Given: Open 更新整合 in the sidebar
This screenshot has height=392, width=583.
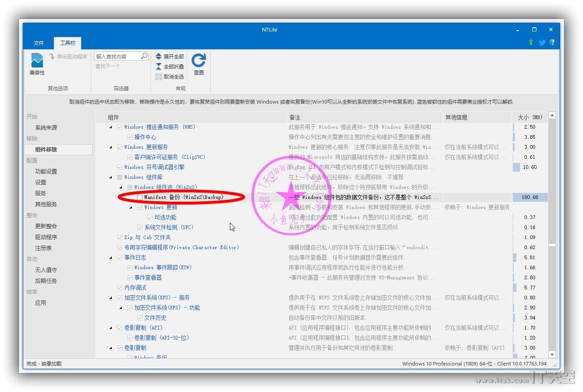Looking at the screenshot, I should (46, 226).
